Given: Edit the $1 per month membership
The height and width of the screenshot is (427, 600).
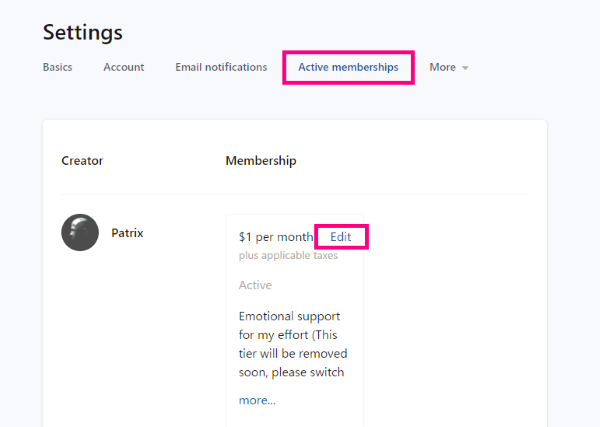Looking at the screenshot, I should tap(341, 237).
